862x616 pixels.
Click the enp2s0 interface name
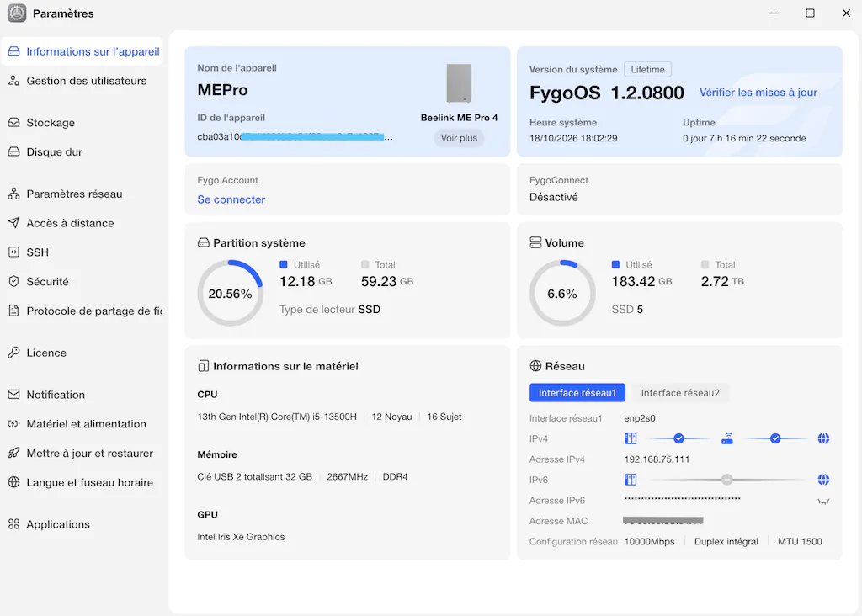point(640,418)
